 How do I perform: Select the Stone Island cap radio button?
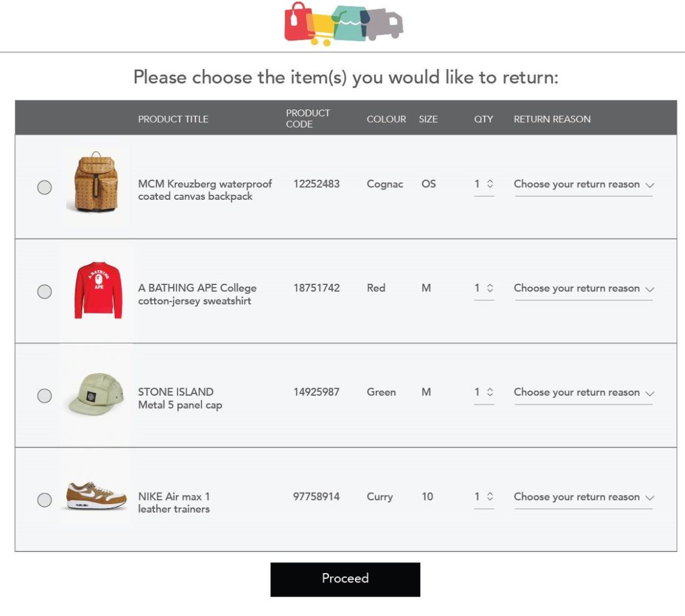(x=45, y=396)
